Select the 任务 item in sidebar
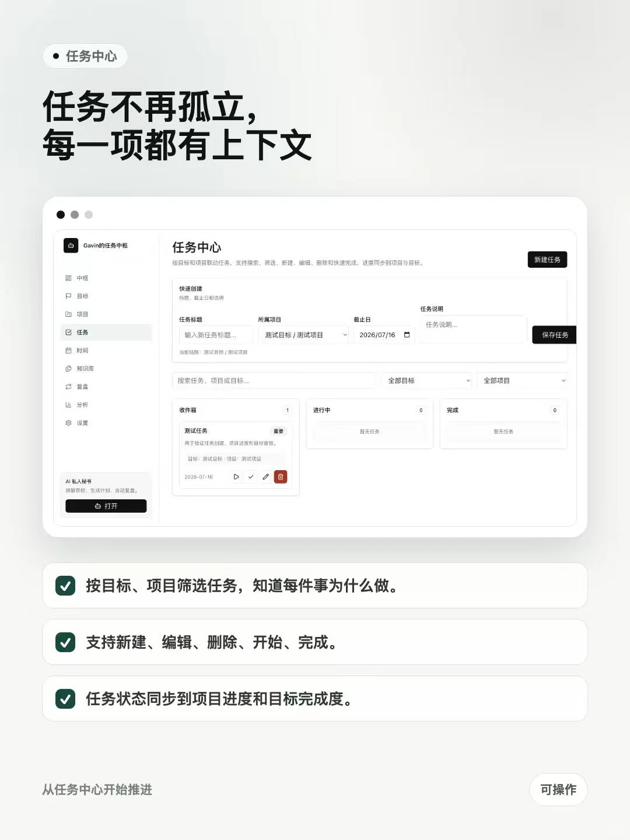630x840 pixels. (x=106, y=332)
